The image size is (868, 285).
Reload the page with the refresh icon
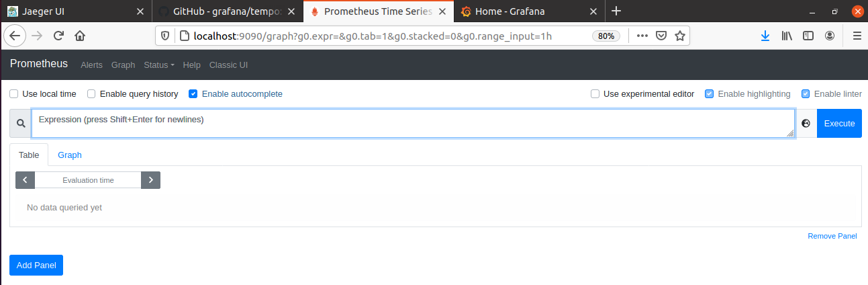[58, 36]
